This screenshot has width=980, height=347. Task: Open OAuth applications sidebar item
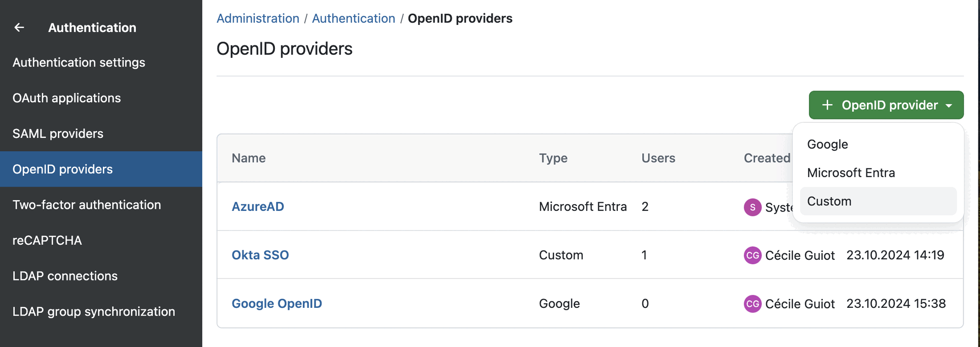coord(67,98)
